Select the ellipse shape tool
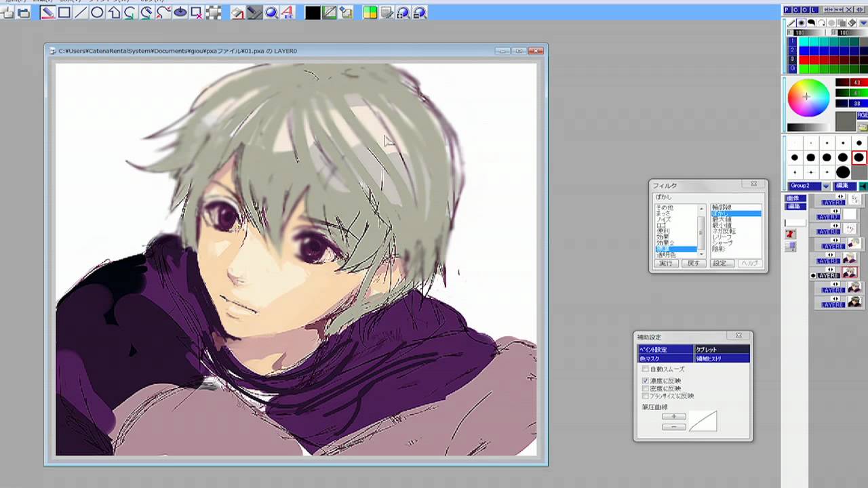This screenshot has width=868, height=488. (97, 12)
